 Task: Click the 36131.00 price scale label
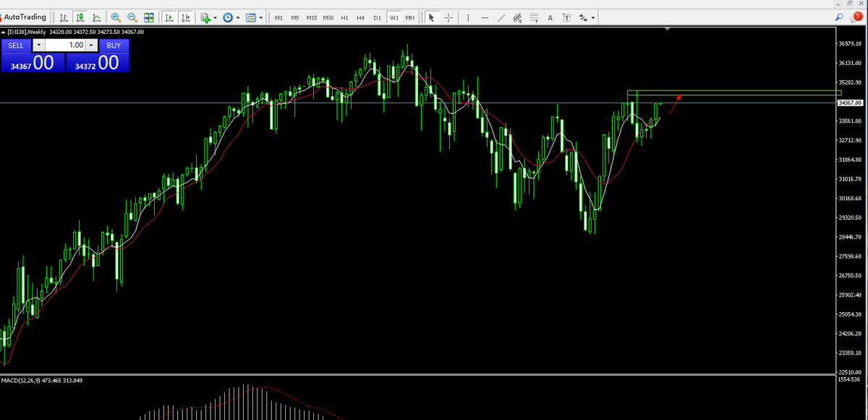(x=851, y=63)
